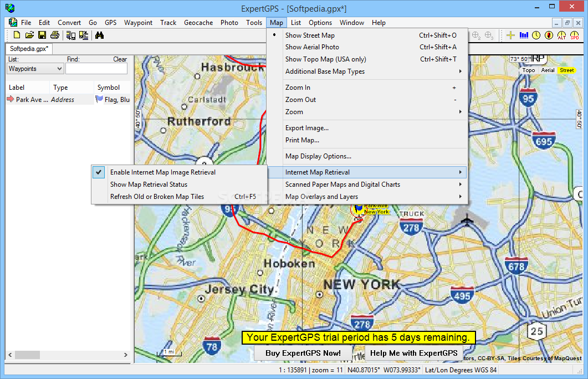This screenshot has width=588, height=379.
Task: Switch to the Softpedia.gpx tab
Action: point(29,49)
